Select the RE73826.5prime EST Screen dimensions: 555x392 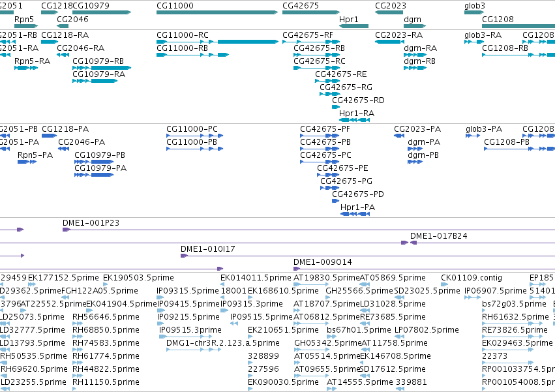[512, 337]
